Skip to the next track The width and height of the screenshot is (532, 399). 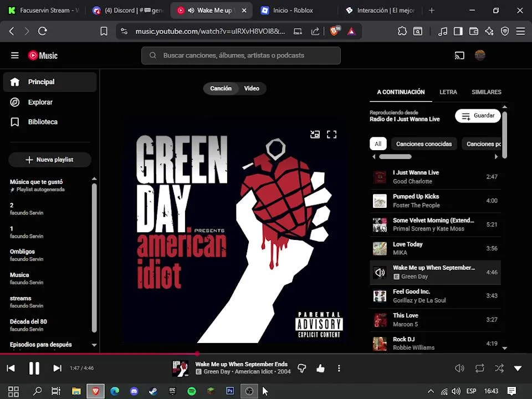(57, 368)
